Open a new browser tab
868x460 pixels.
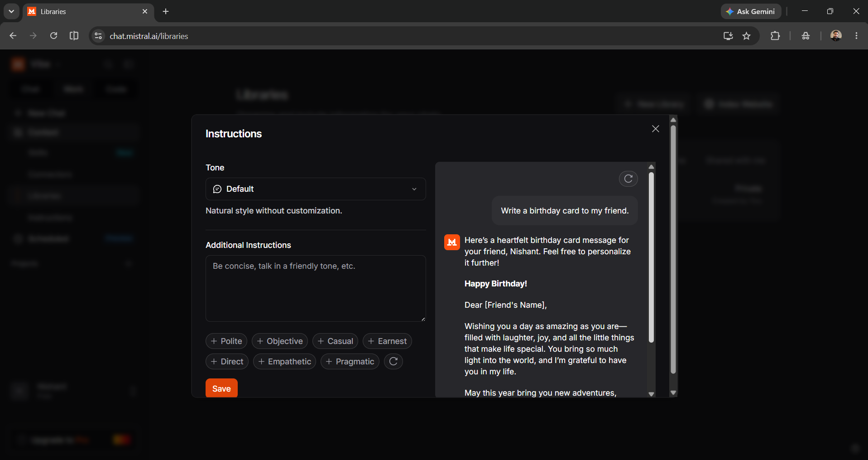[x=166, y=11]
